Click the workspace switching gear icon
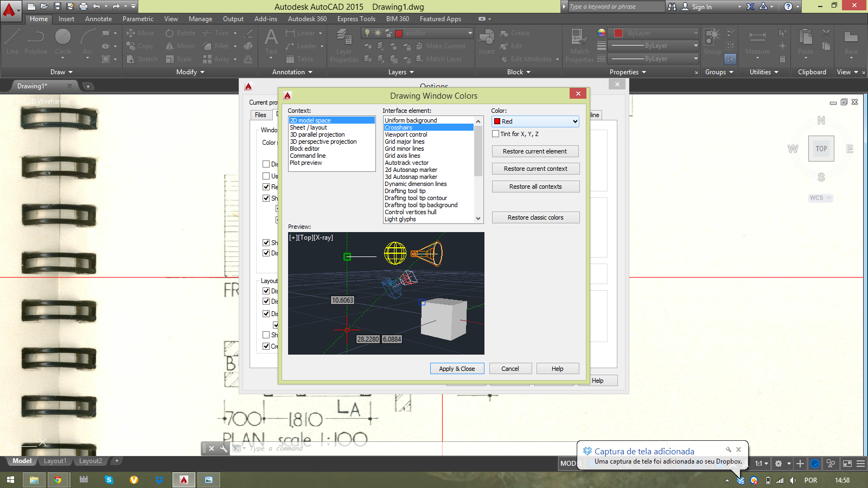The width and height of the screenshot is (868, 488). pos(778,464)
